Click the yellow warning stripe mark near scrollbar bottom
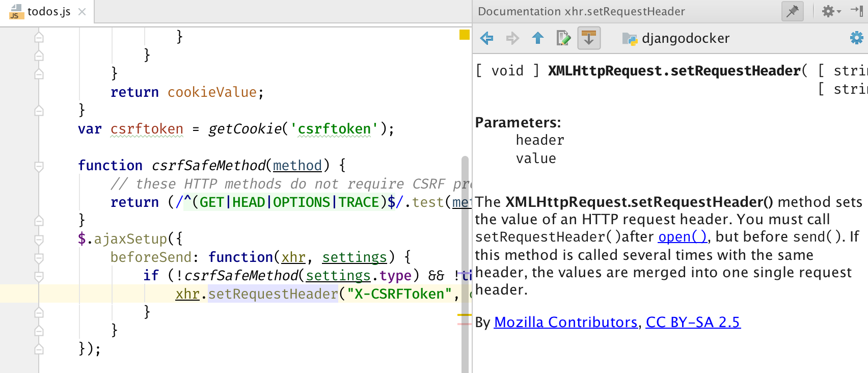The height and width of the screenshot is (373, 868). tap(464, 315)
